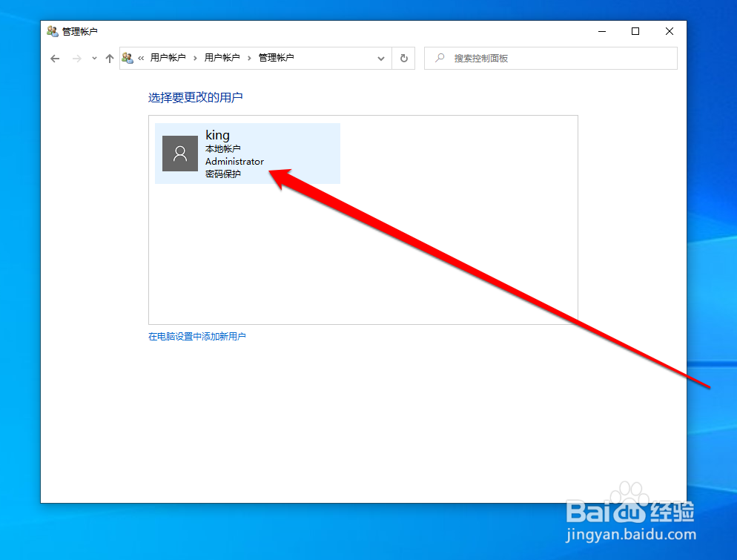Go up one level with up arrow
This screenshot has width=737, height=560.
click(x=110, y=59)
